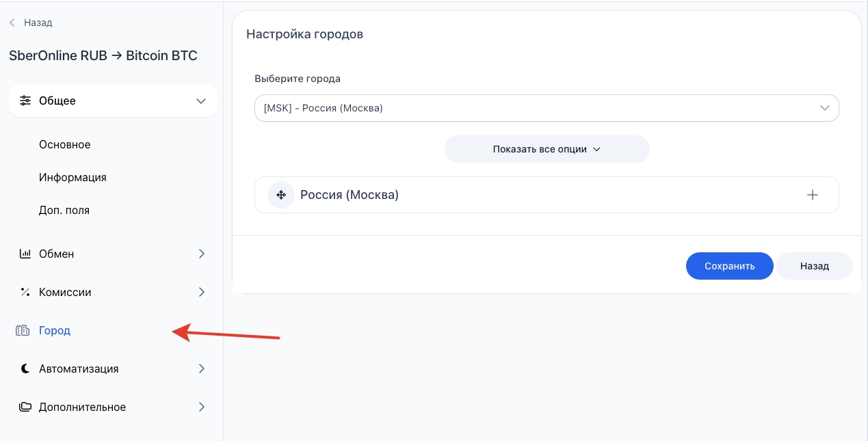Screen dimensions: 868x441
Task: Expand the Обмен section arrow
Action: pos(202,254)
